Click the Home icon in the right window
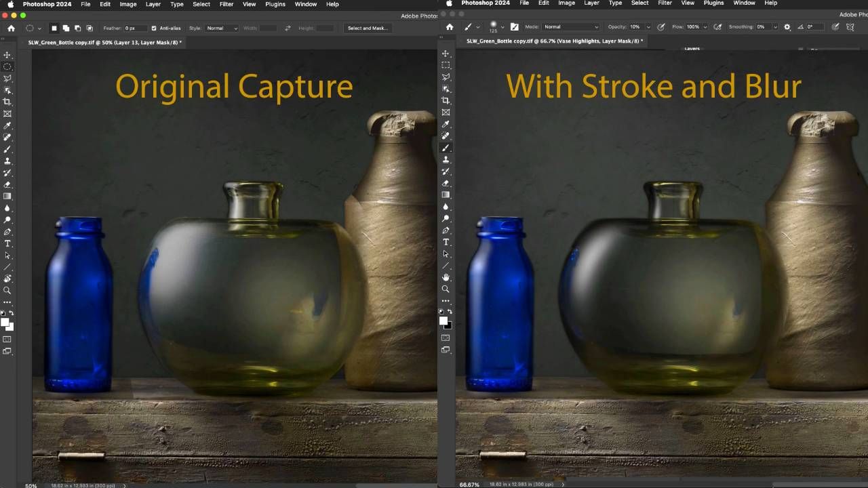The width and height of the screenshot is (868, 488). point(450,27)
